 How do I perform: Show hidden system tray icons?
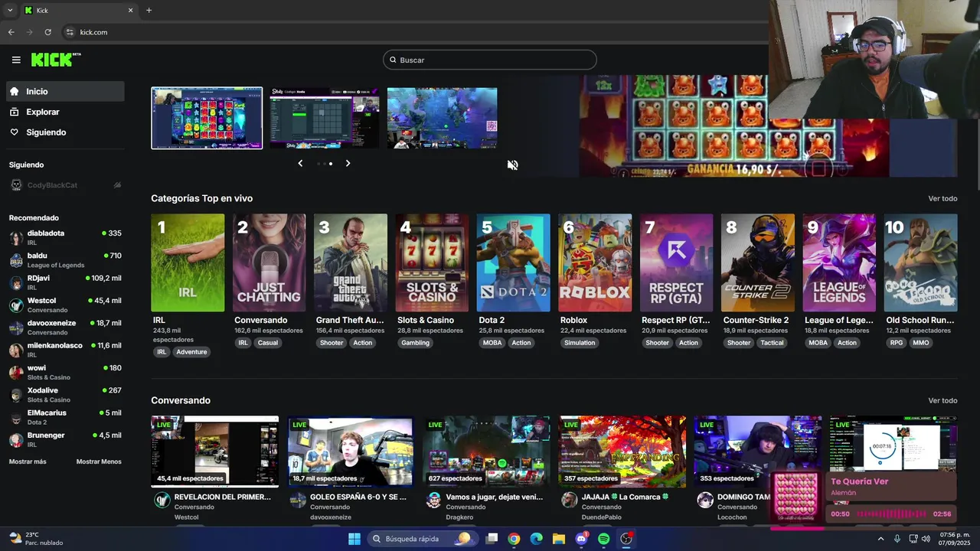tap(880, 539)
